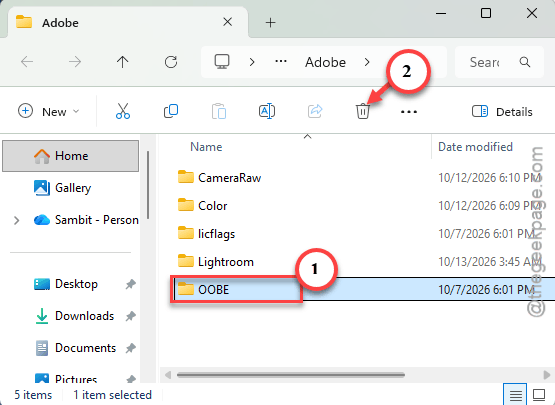Click Lightroom date 10/13/2026 3:45 AM
Image resolution: width=555 pixels, height=405 pixels.
pyautogui.click(x=490, y=262)
